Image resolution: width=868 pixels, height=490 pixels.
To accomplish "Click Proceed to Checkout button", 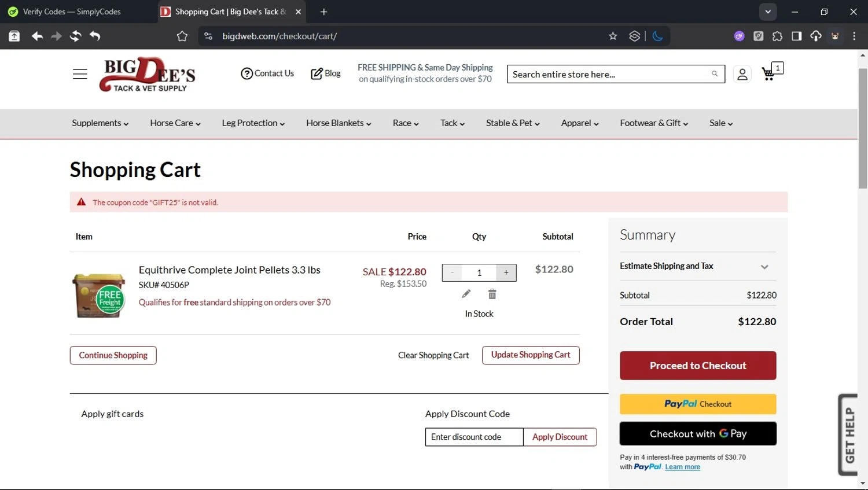I will [x=698, y=366].
